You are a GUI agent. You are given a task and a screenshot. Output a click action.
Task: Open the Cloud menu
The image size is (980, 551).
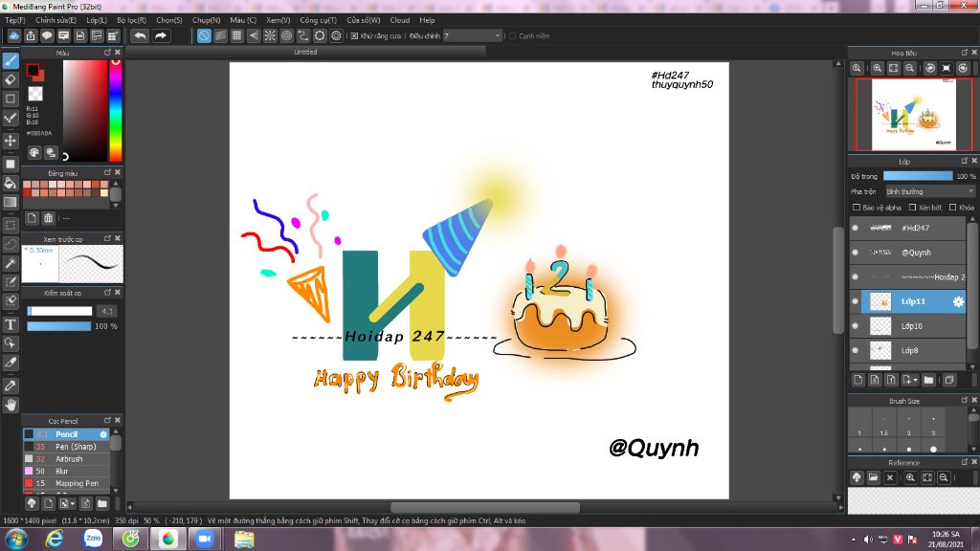coord(400,20)
